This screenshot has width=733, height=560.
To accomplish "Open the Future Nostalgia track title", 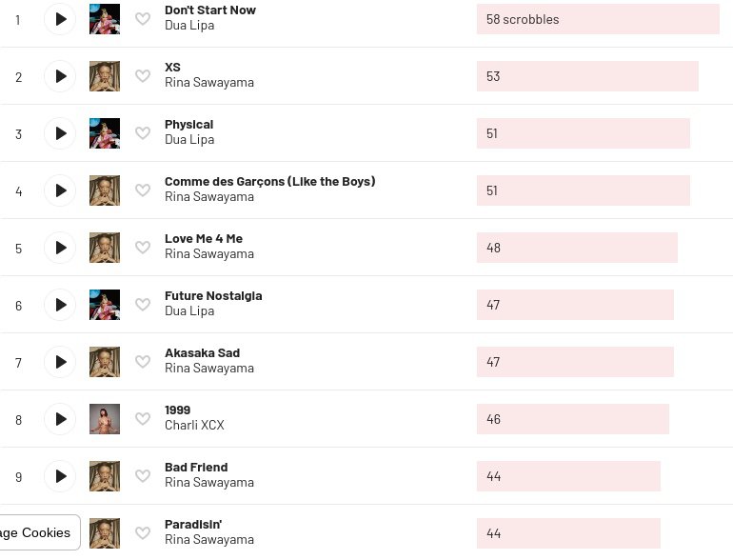I will tap(213, 295).
